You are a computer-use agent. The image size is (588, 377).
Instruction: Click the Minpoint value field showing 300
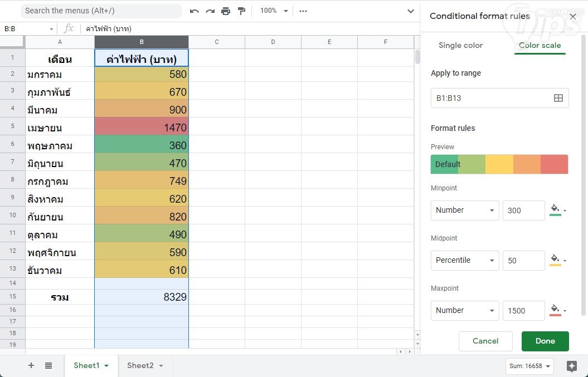pos(523,210)
